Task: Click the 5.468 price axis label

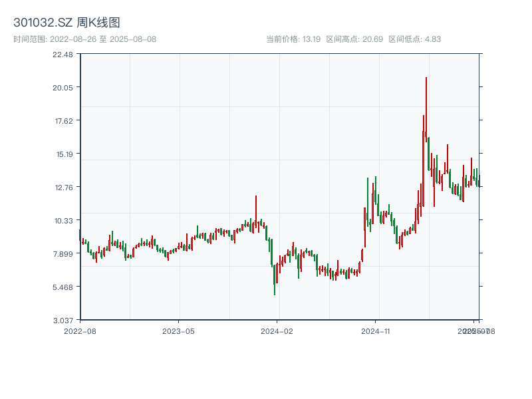Action: (63, 287)
